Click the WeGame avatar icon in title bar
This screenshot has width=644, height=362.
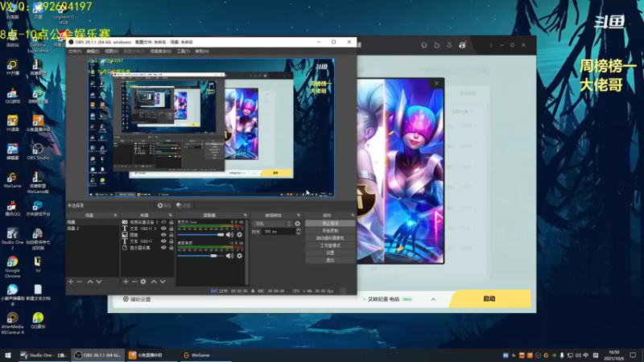pyautogui.click(x=462, y=45)
